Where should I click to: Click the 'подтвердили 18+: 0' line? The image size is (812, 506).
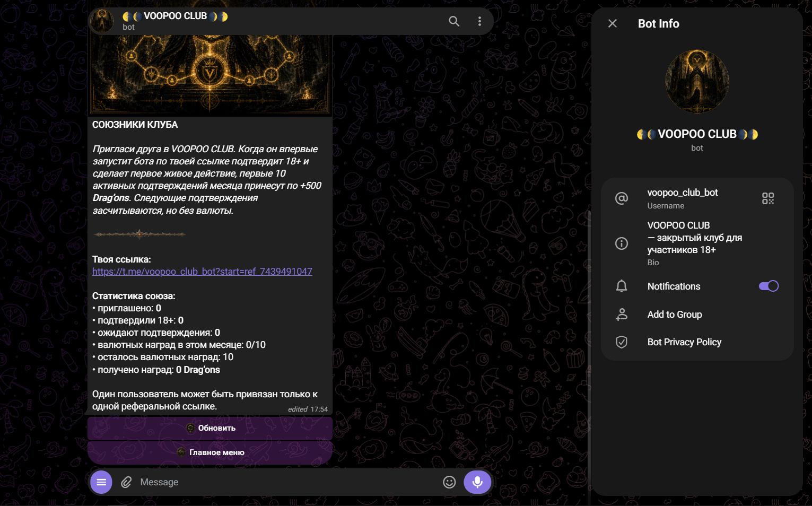click(x=138, y=320)
